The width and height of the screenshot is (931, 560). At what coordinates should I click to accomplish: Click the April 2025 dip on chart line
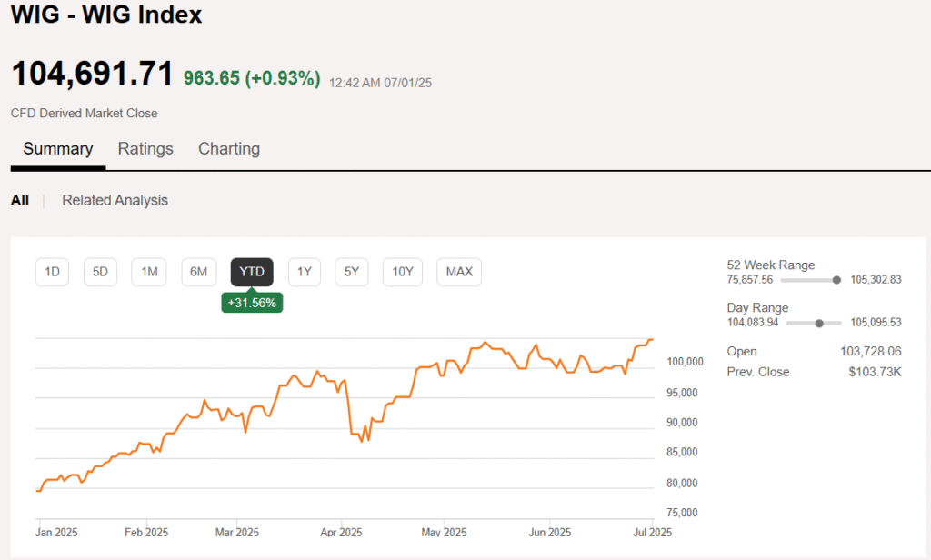[x=362, y=441]
